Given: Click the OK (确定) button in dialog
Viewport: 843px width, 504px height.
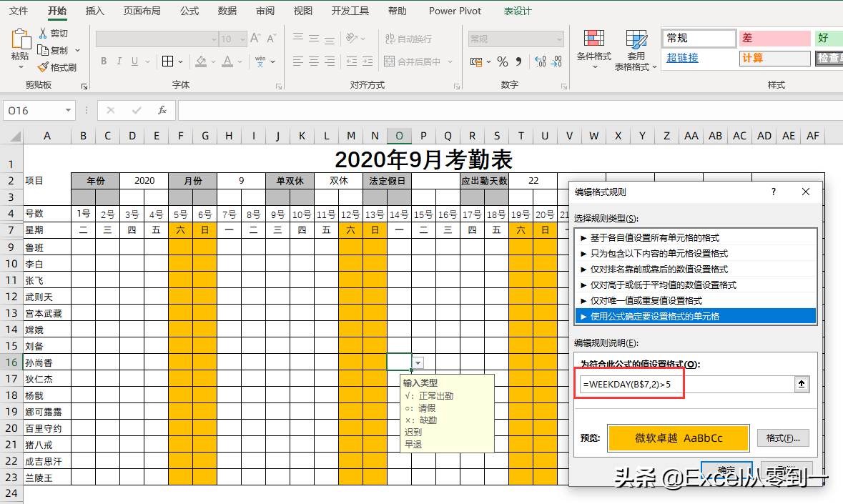Looking at the screenshot, I should pyautogui.click(x=726, y=470).
